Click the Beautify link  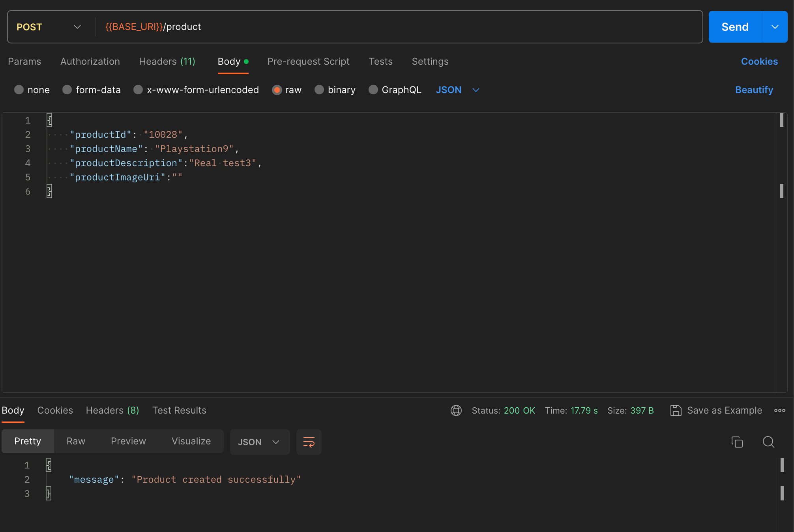point(754,90)
